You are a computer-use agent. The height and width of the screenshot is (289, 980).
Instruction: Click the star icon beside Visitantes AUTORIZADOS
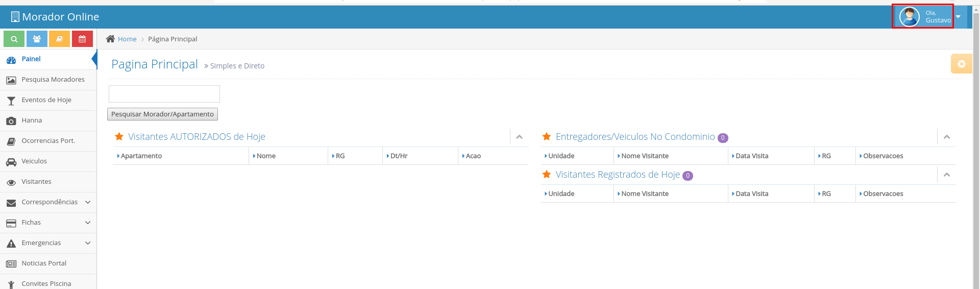[x=119, y=136]
